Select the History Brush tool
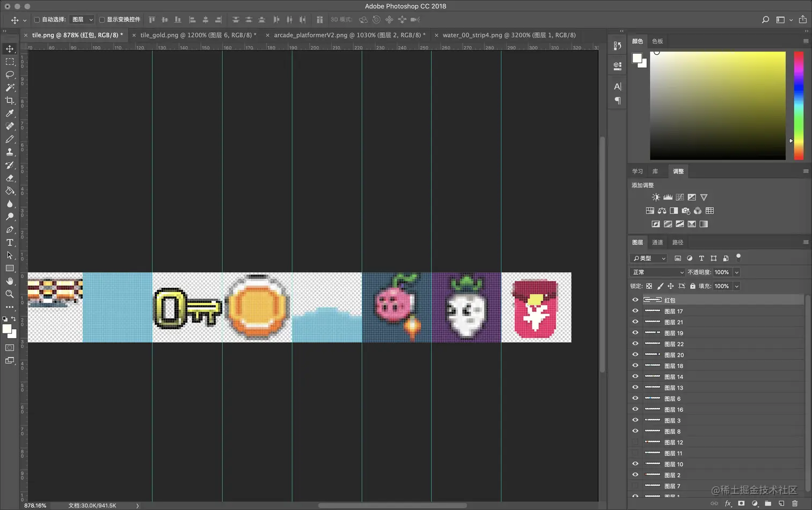Image resolution: width=812 pixels, height=510 pixels. [x=10, y=165]
